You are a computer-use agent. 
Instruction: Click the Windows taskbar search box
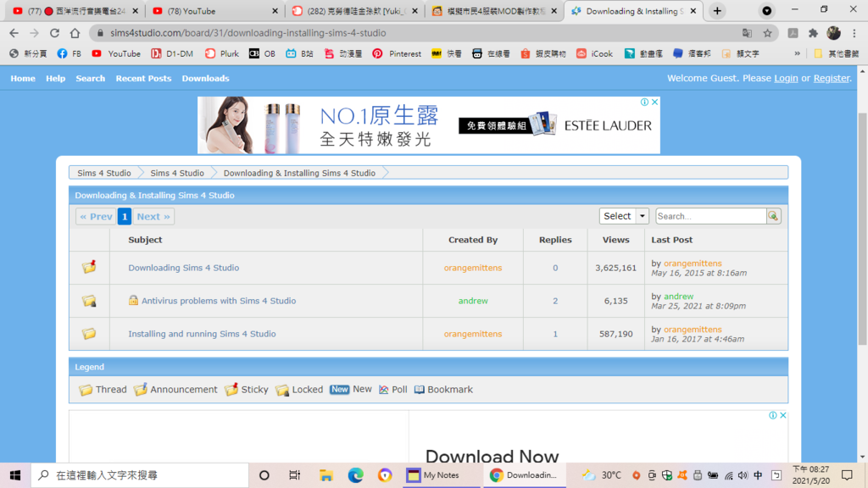(x=140, y=475)
